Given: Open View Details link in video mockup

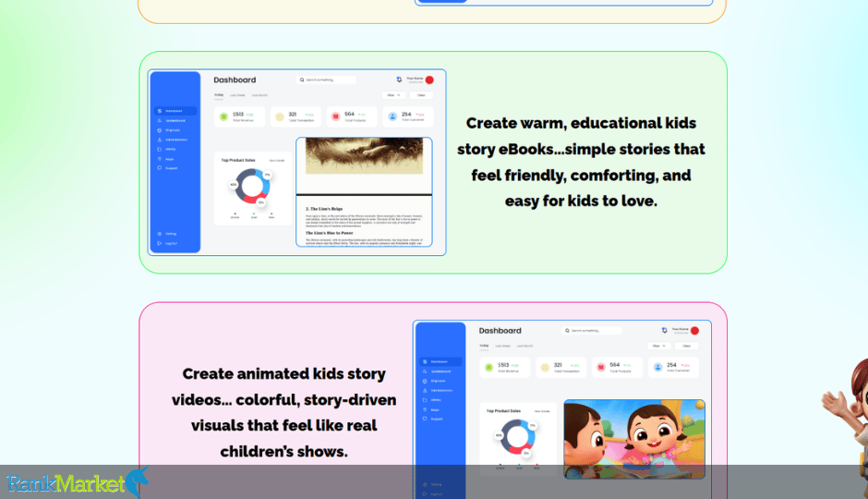Looking at the screenshot, I should pyautogui.click(x=542, y=411).
